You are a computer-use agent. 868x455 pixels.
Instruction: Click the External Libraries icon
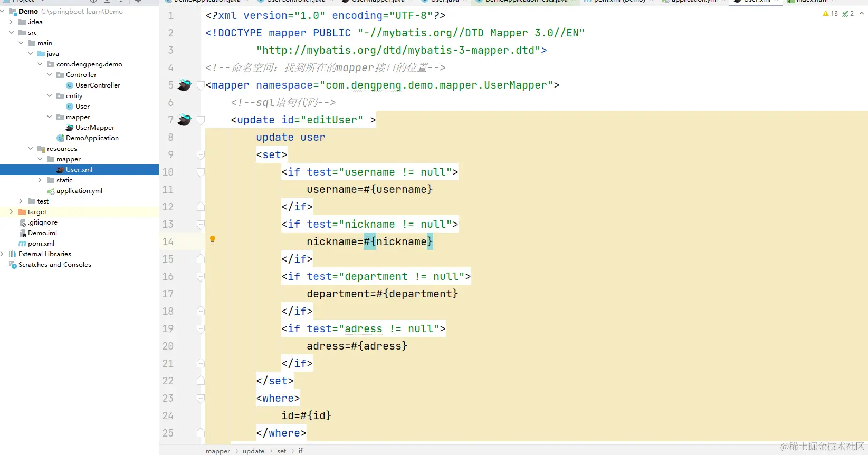click(x=13, y=254)
